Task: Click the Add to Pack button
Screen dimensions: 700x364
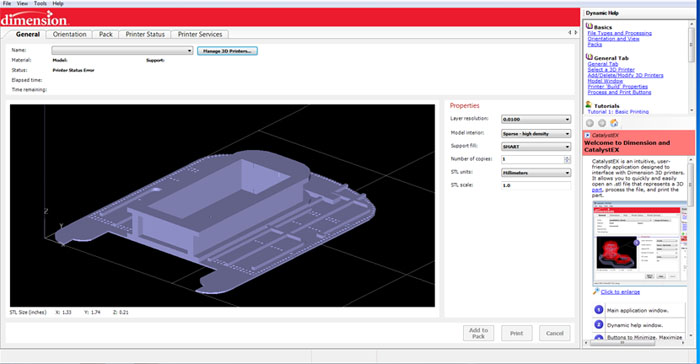Action: [478, 333]
